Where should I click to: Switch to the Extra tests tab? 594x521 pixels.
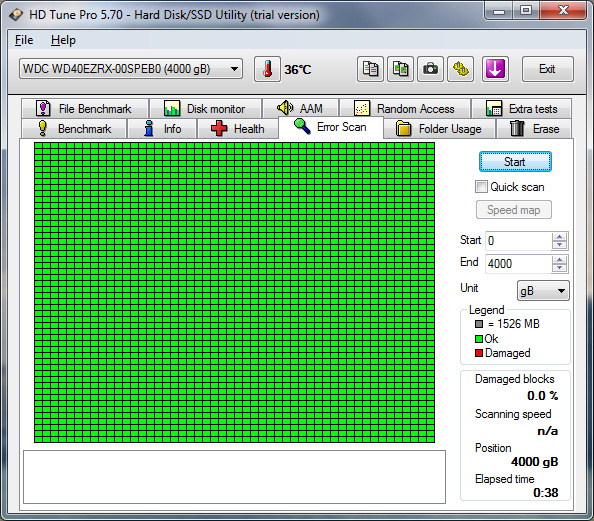[522, 109]
